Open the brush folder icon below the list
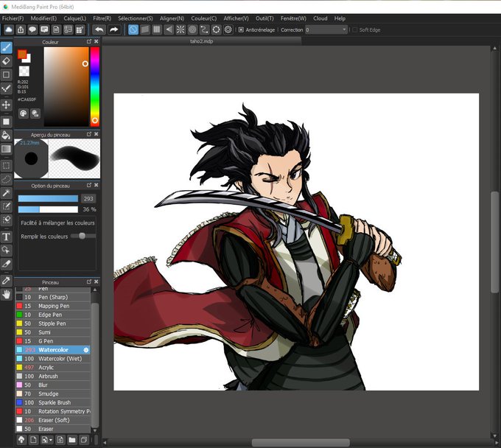Image resolution: width=501 pixels, height=448 pixels. click(x=72, y=440)
